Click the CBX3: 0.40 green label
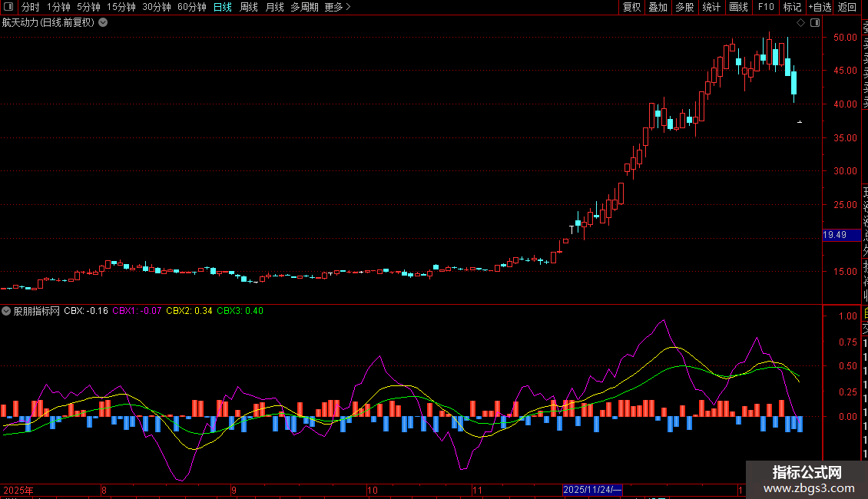The width and height of the screenshot is (868, 499). pos(240,311)
